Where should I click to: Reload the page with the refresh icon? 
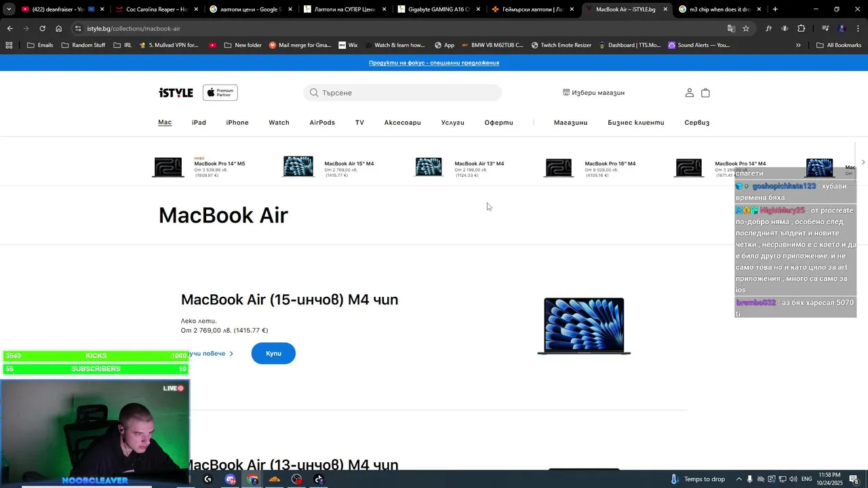pyautogui.click(x=42, y=28)
